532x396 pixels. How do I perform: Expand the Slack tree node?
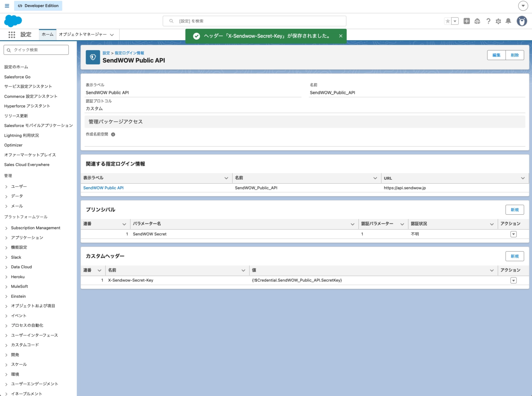point(6,257)
